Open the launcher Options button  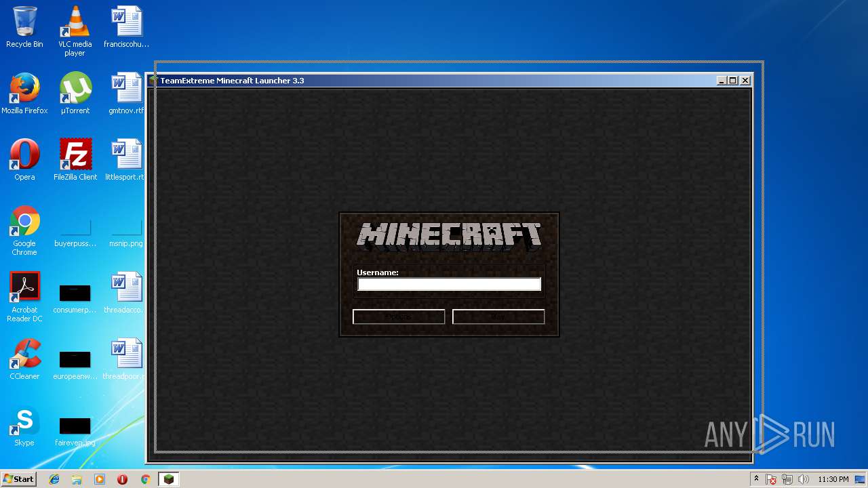(399, 317)
